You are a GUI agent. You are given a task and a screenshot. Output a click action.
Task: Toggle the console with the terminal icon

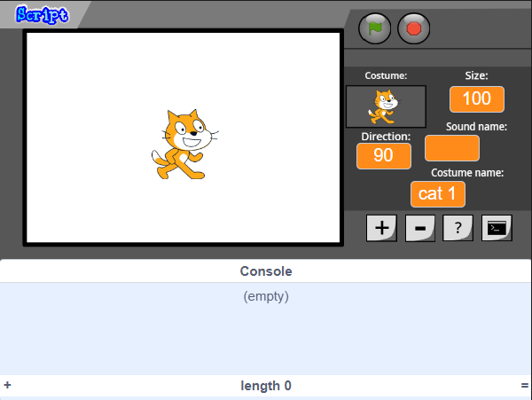tap(497, 228)
